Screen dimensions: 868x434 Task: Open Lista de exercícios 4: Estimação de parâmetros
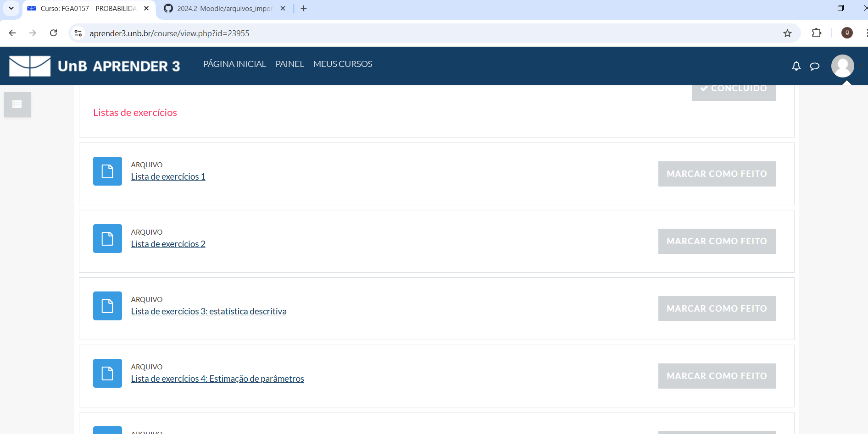pyautogui.click(x=217, y=379)
